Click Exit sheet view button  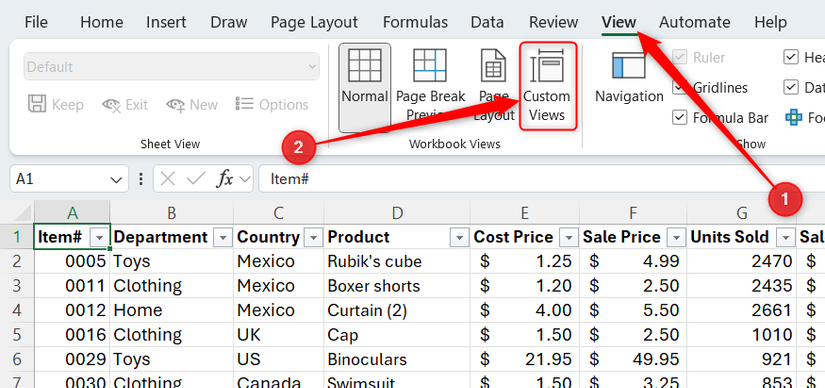(125, 105)
